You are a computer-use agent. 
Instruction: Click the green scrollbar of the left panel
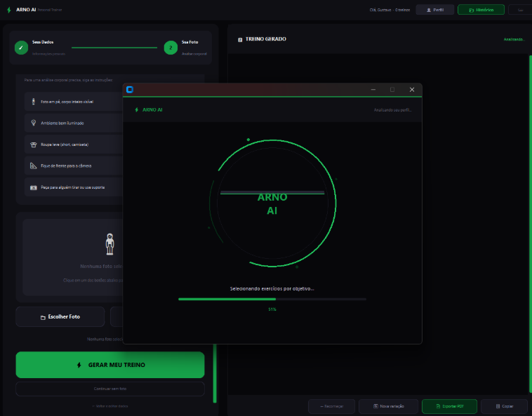[215, 373]
